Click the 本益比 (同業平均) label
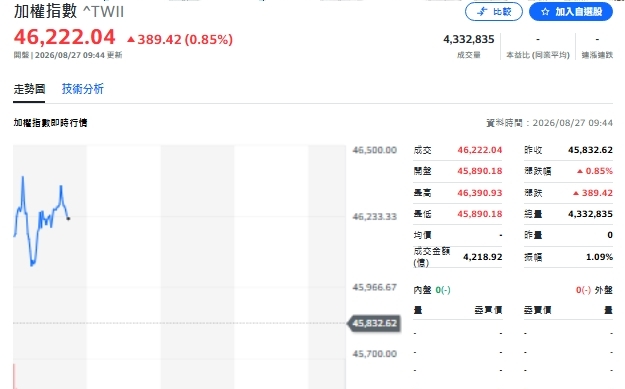Screen dimensions: 625x389 [538, 55]
